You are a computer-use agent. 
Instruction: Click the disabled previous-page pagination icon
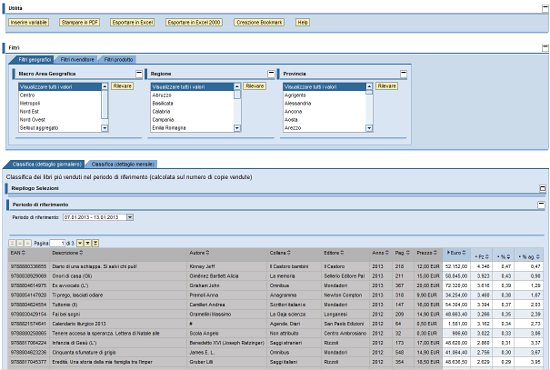pyautogui.click(x=20, y=243)
